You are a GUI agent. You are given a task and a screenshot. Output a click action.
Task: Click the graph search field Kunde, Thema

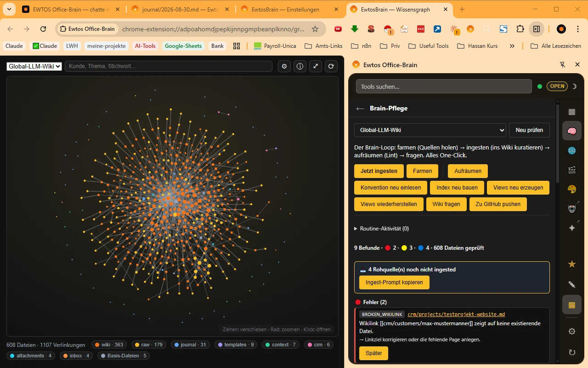point(169,66)
